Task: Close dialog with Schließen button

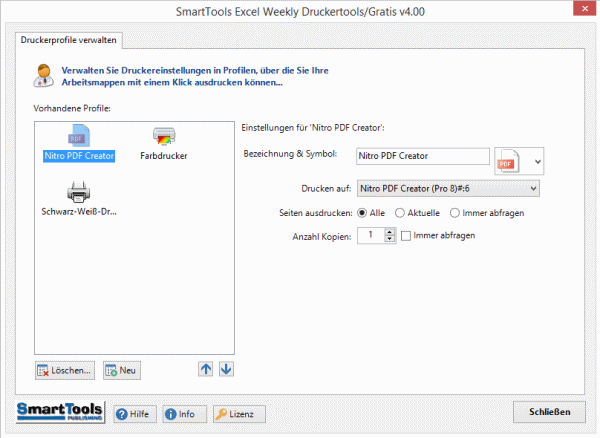Action: (549, 412)
